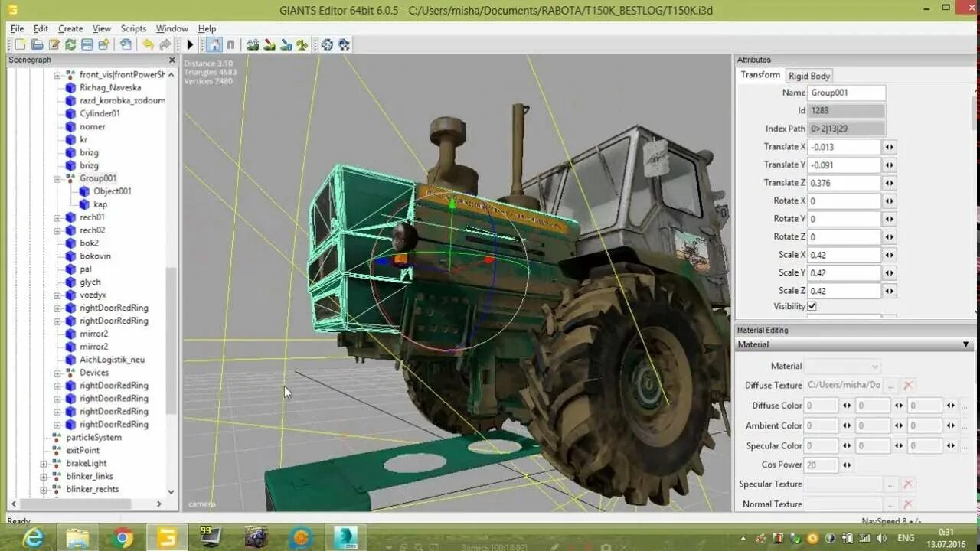Clear Diffuse Texture with red X
The height and width of the screenshot is (551, 980).
coord(908,386)
